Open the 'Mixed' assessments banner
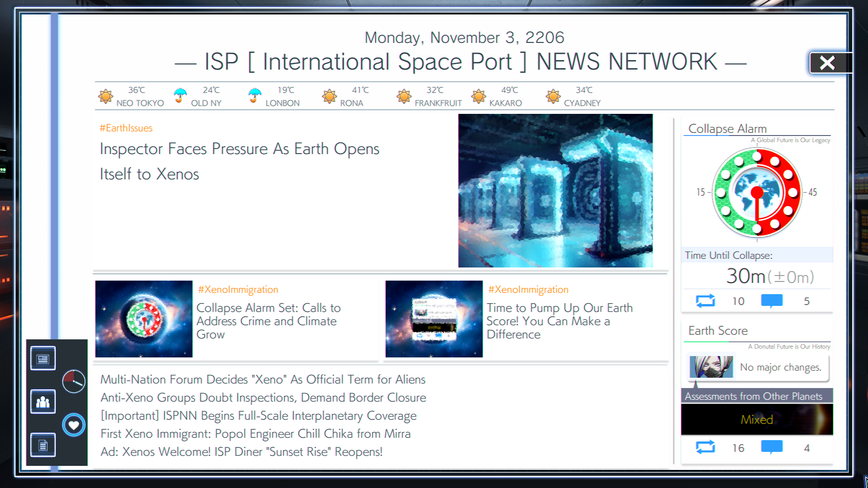This screenshot has height=488, width=868. 757,419
